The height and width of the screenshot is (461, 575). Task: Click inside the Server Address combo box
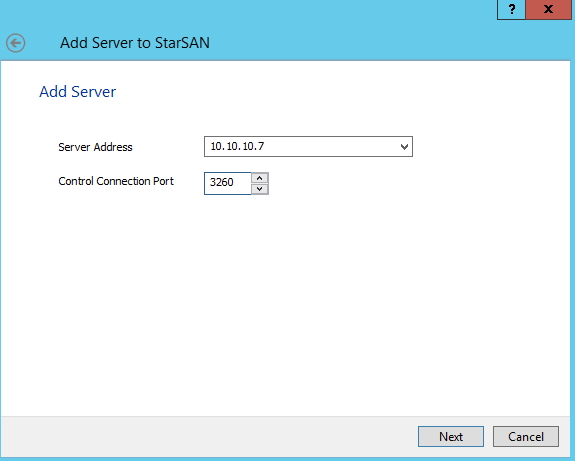(x=308, y=146)
